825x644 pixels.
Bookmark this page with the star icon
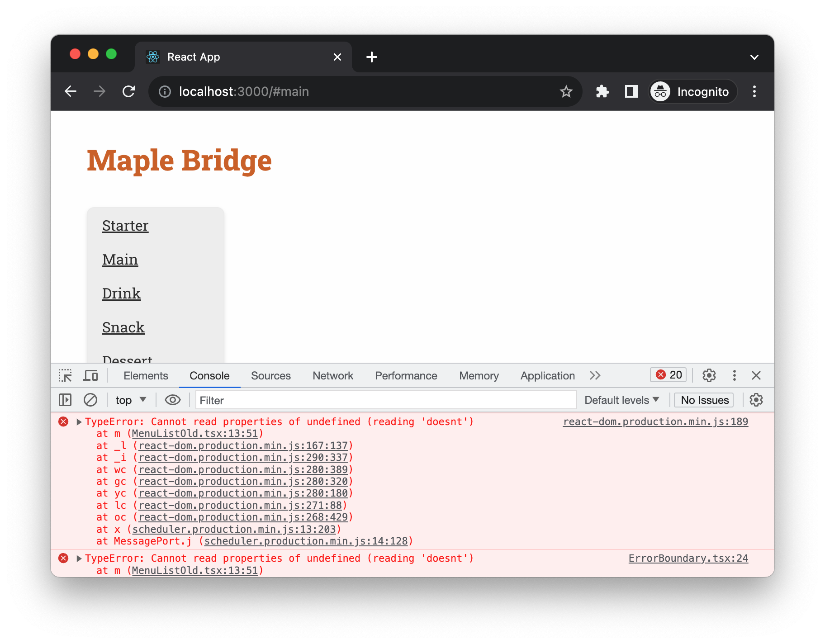[566, 92]
